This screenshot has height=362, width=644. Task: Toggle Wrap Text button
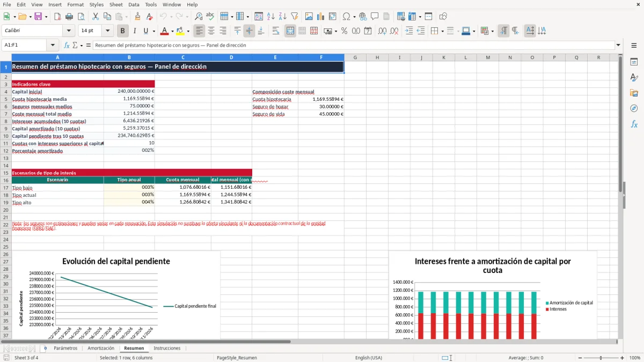[x=275, y=31]
